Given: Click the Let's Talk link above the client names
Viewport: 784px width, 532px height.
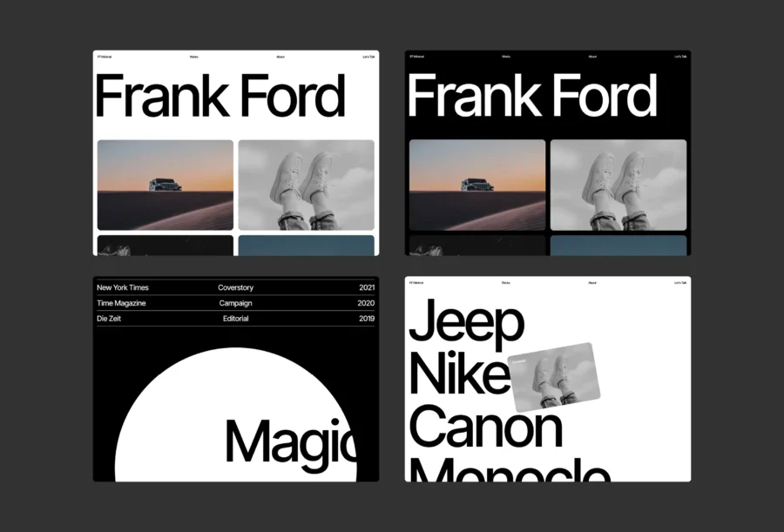Looking at the screenshot, I should tap(679, 282).
